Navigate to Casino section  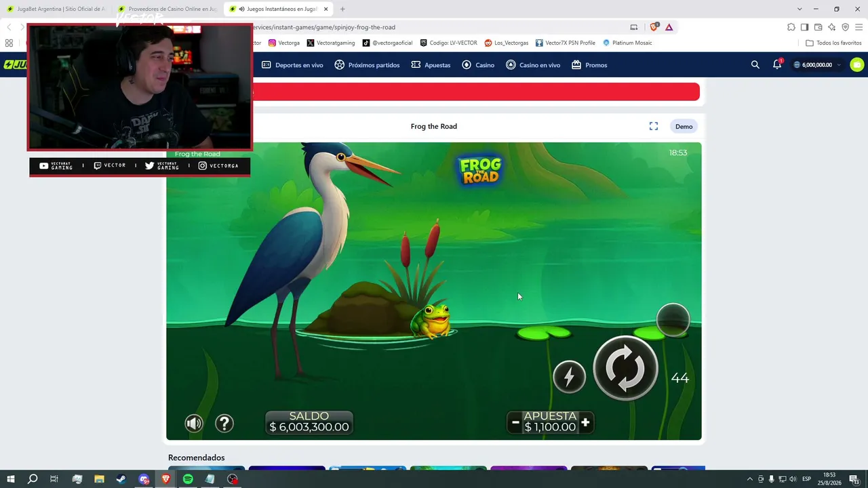tap(478, 65)
